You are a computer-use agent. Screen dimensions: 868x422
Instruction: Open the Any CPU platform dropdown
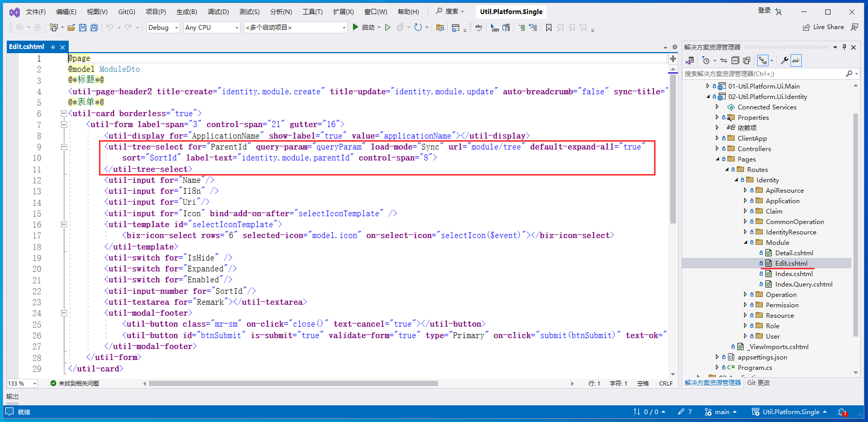click(212, 28)
